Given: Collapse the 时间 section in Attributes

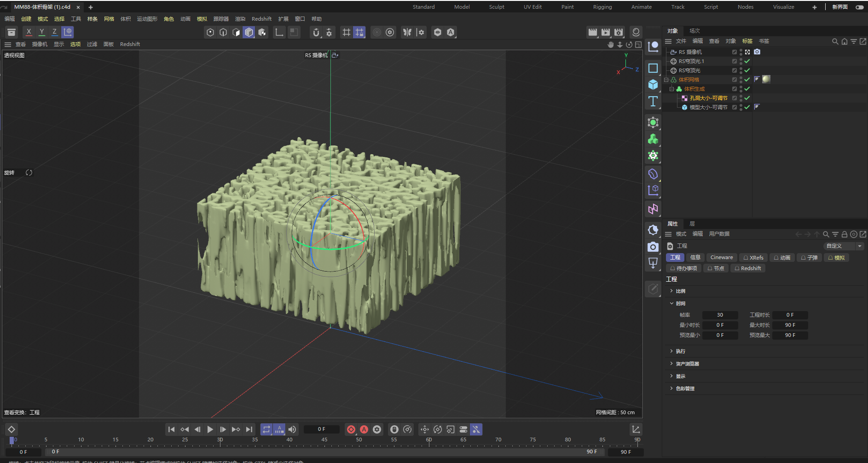Looking at the screenshot, I should coord(671,303).
